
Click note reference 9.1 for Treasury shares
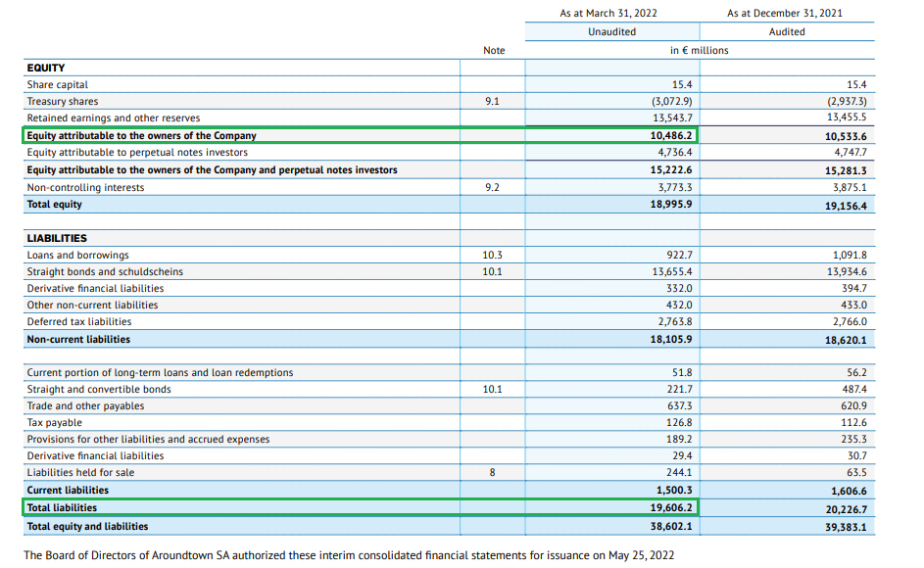click(493, 102)
